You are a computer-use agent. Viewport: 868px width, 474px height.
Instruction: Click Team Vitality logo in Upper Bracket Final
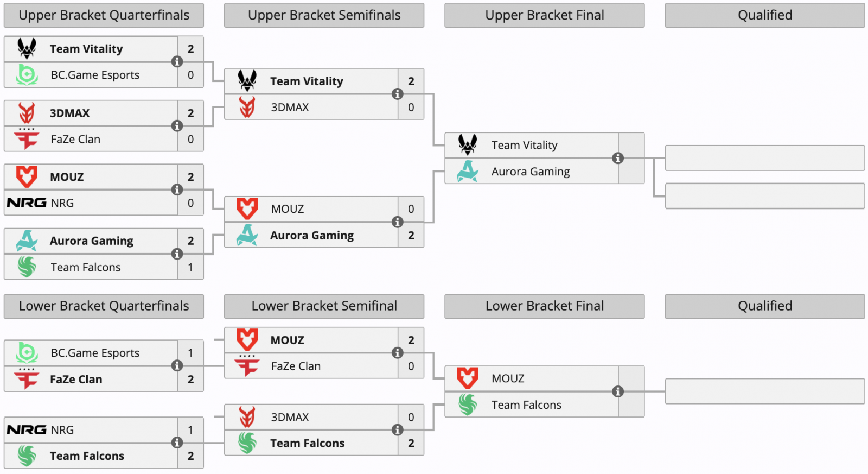[x=467, y=145]
